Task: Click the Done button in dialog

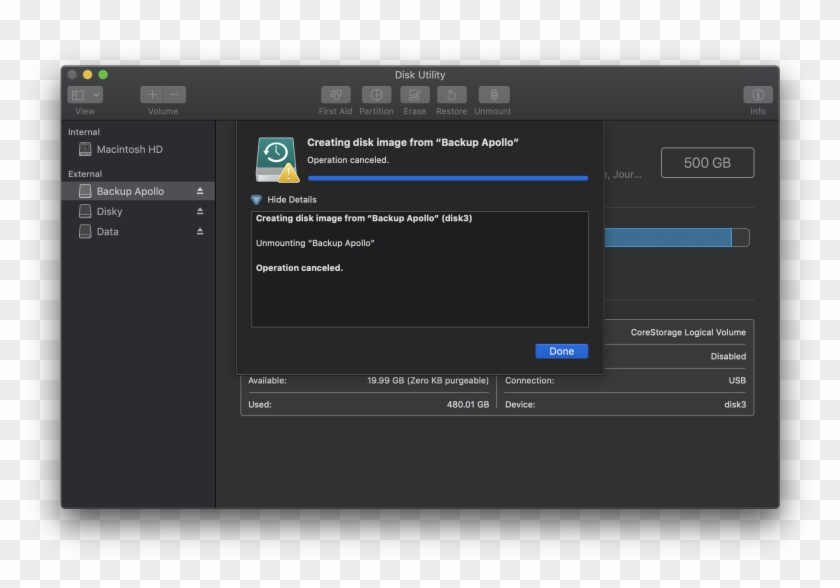Action: (x=561, y=351)
